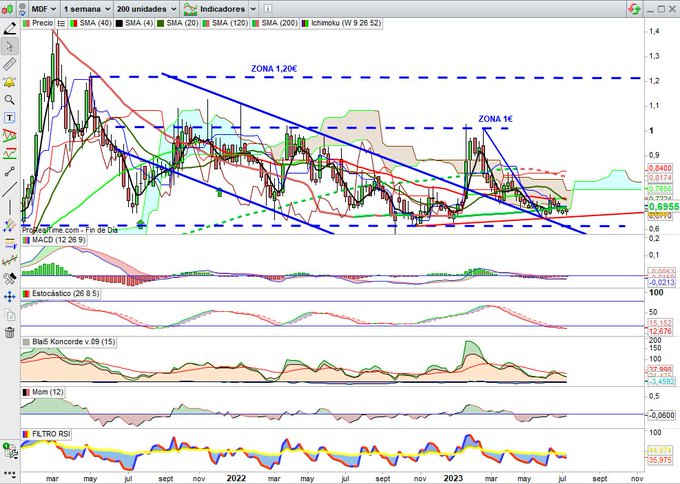
Task: Click the candlestick chart style icon
Action: point(7,9)
